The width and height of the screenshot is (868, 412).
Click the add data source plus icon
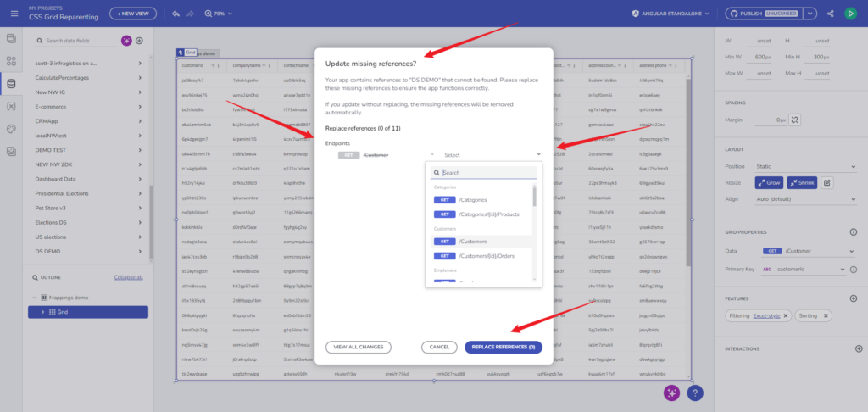click(x=140, y=41)
